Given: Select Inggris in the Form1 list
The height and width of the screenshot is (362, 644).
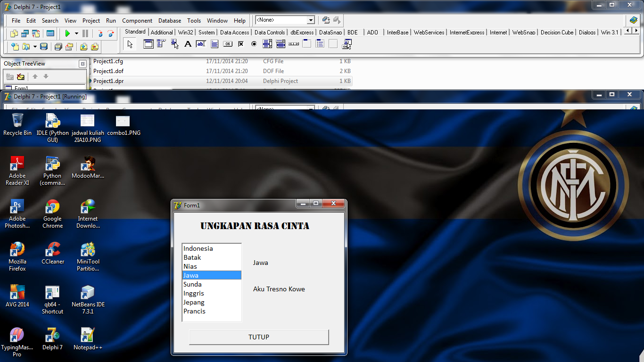Looking at the screenshot, I should 212,293.
